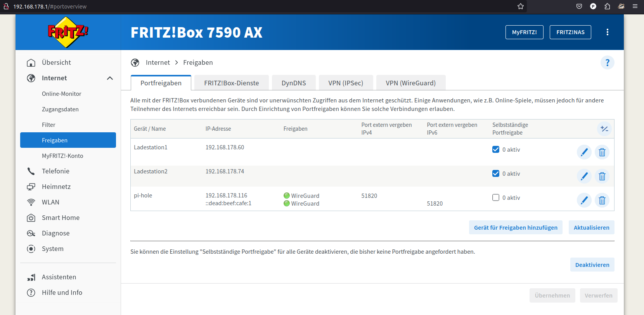
Task: Click the FRITZ! logo
Action: click(68, 32)
